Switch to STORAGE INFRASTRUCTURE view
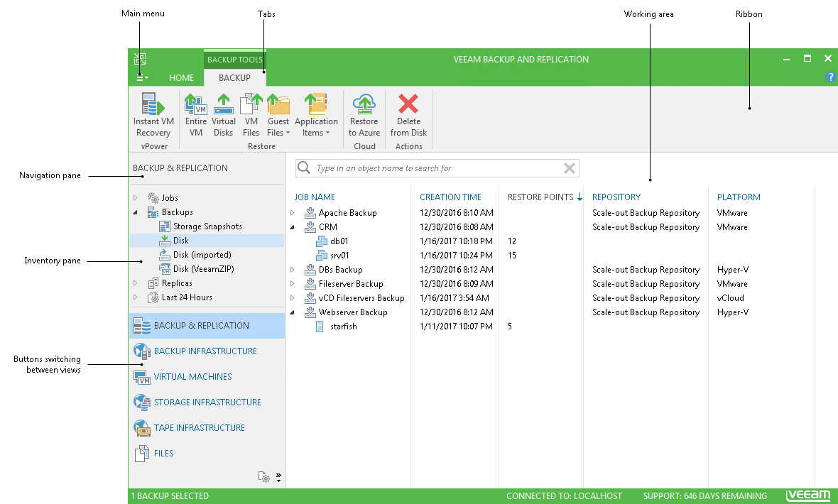Viewport: 838px width, 504px height. [x=207, y=402]
